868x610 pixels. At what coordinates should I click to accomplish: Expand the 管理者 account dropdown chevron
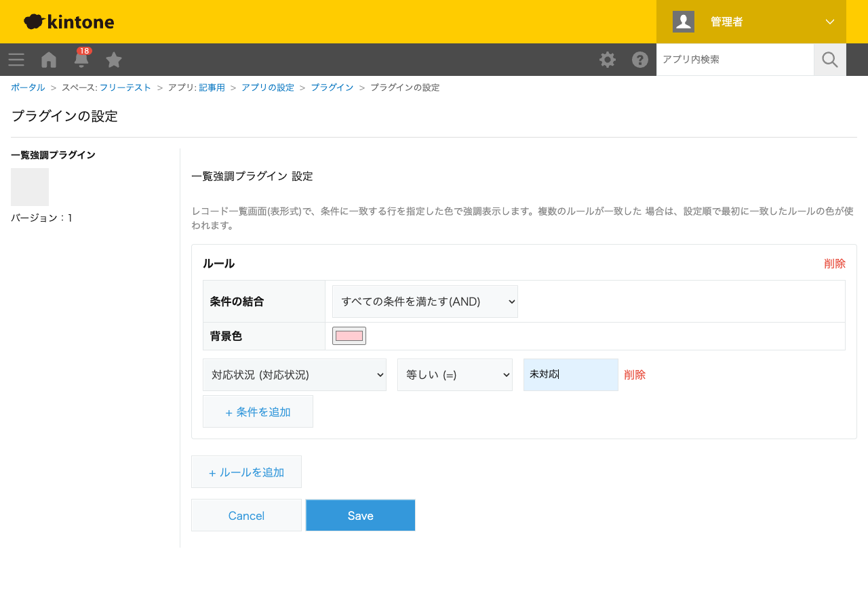830,22
